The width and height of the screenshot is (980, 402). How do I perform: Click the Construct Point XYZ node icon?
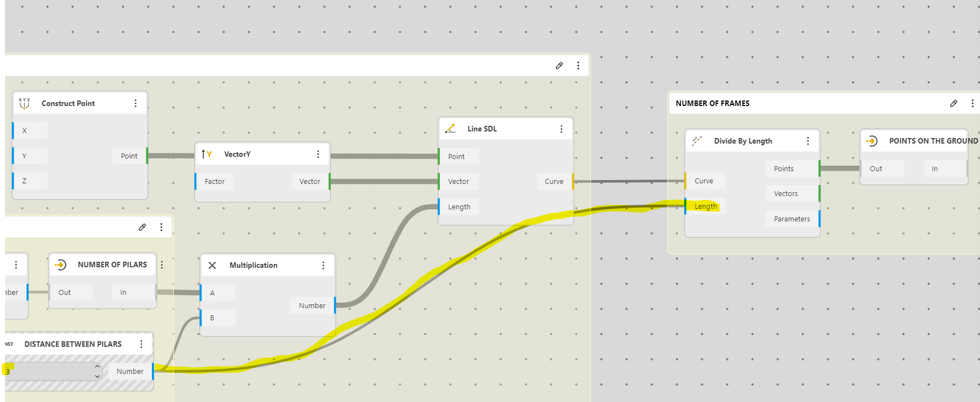[24, 103]
